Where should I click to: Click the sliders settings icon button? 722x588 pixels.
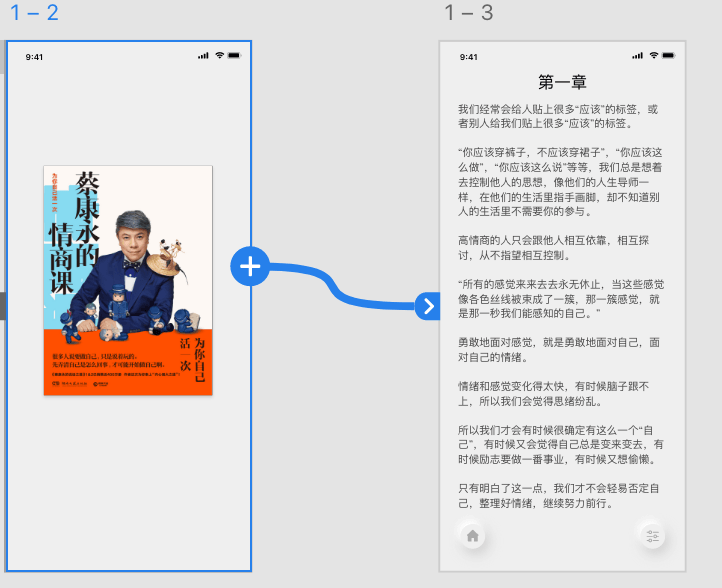[x=652, y=536]
